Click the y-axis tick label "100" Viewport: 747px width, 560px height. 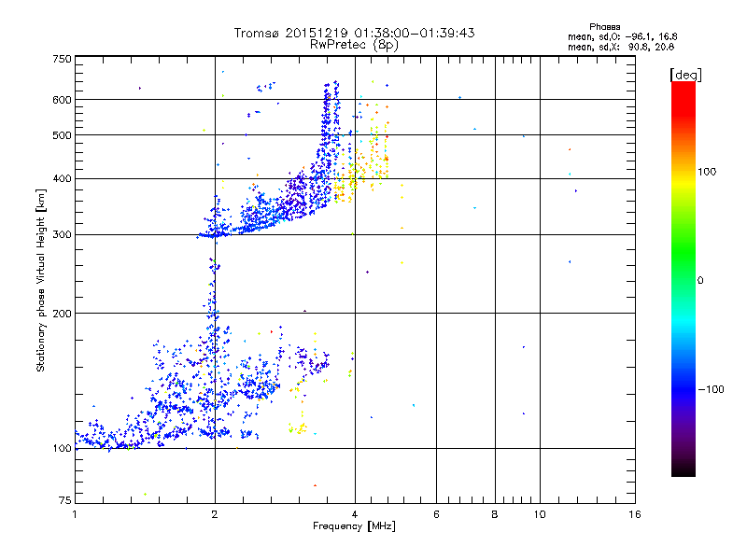pos(62,448)
